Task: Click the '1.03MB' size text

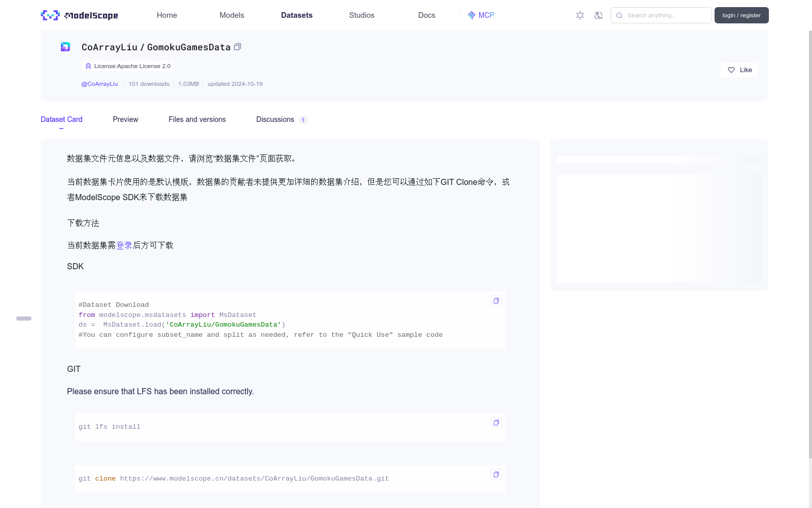Action: (x=188, y=84)
